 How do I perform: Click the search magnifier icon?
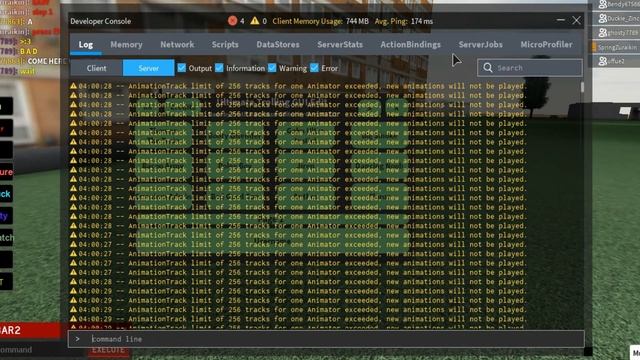[488, 68]
